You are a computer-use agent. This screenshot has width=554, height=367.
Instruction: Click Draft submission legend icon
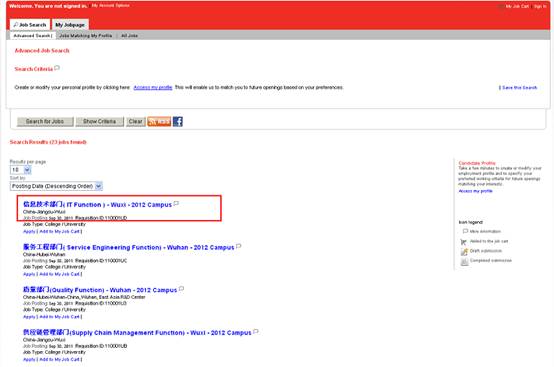(x=464, y=251)
